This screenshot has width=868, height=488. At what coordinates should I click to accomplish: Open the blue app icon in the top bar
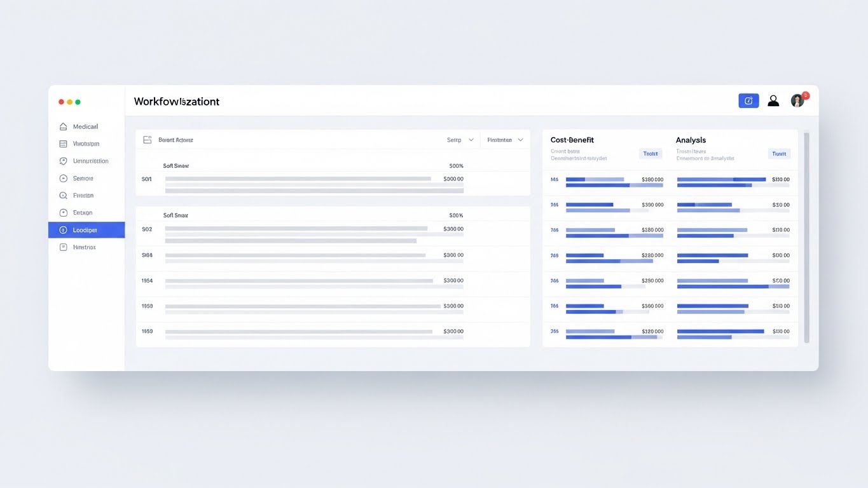(x=748, y=100)
